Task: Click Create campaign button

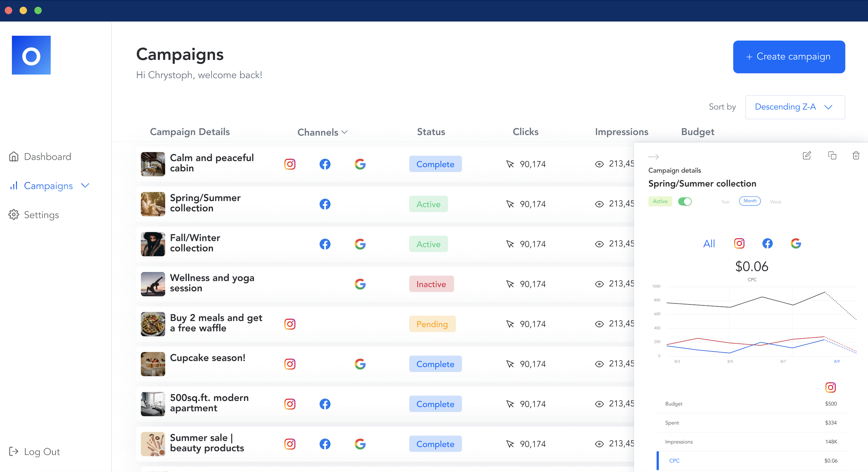Action: [789, 57]
